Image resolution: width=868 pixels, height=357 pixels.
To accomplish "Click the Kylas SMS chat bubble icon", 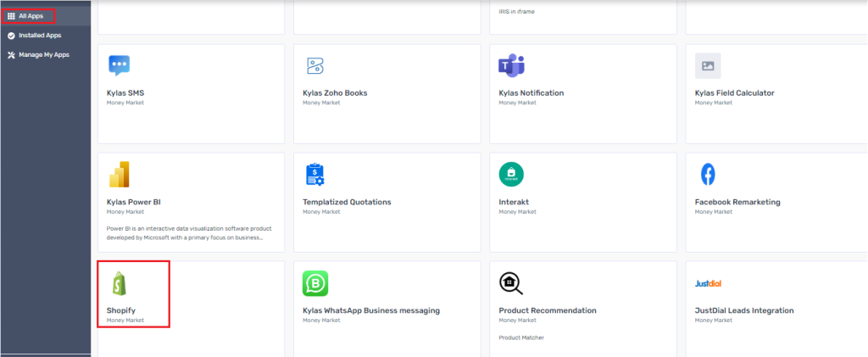I will pyautogui.click(x=119, y=65).
